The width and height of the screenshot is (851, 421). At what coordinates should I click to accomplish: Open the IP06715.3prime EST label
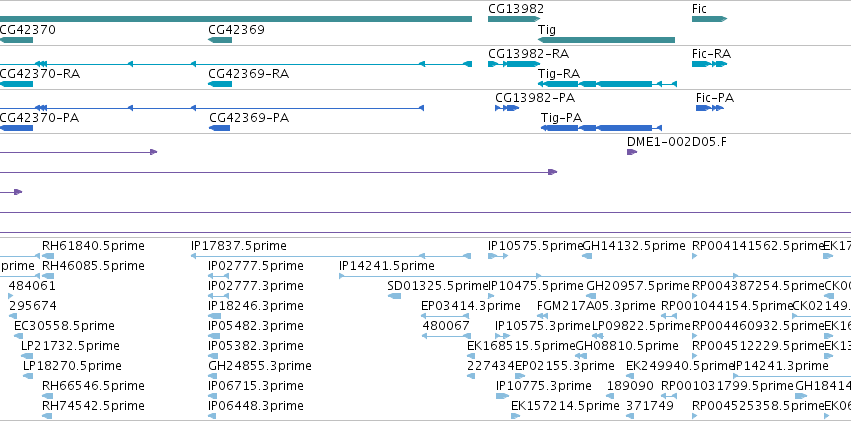pyautogui.click(x=256, y=386)
